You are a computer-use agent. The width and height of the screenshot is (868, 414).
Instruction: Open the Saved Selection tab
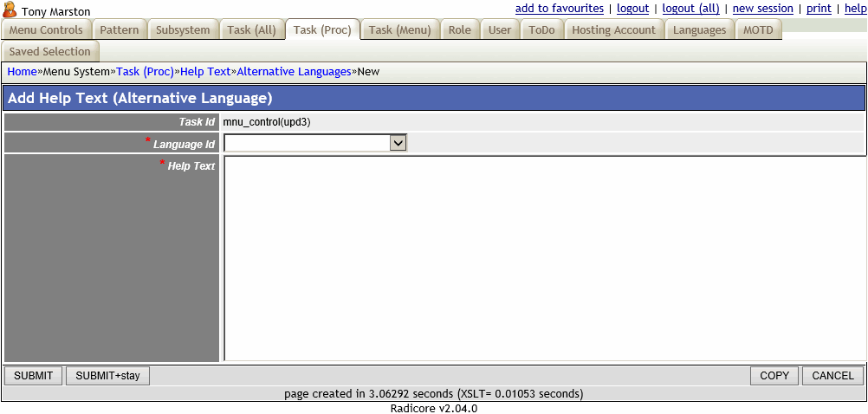point(49,52)
